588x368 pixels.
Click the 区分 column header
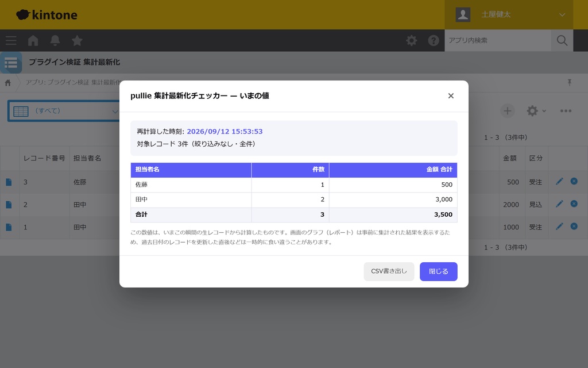[536, 158]
